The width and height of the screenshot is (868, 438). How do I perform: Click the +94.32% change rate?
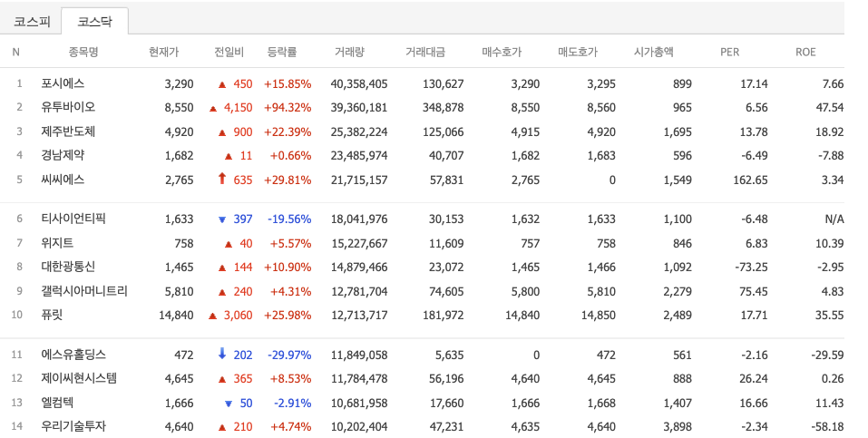point(288,108)
